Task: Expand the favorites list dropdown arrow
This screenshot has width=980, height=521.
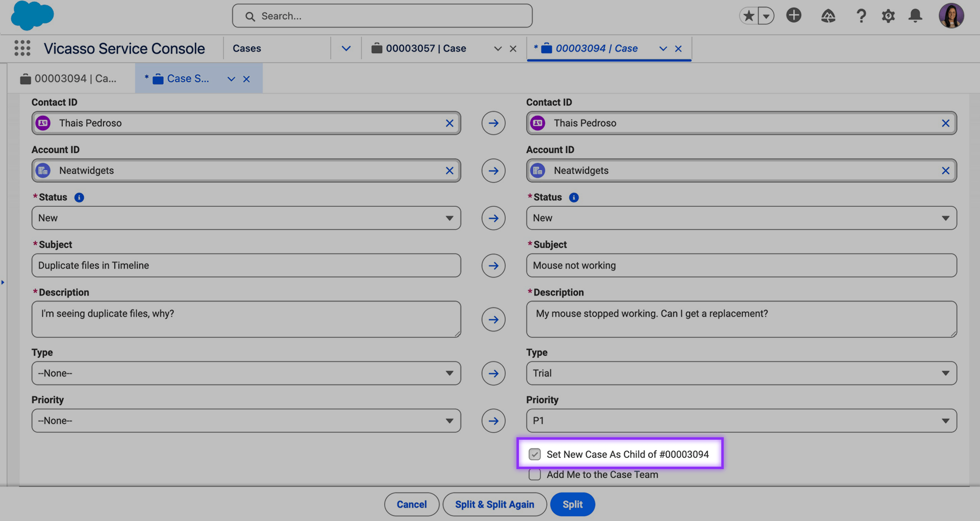Action: click(x=766, y=16)
